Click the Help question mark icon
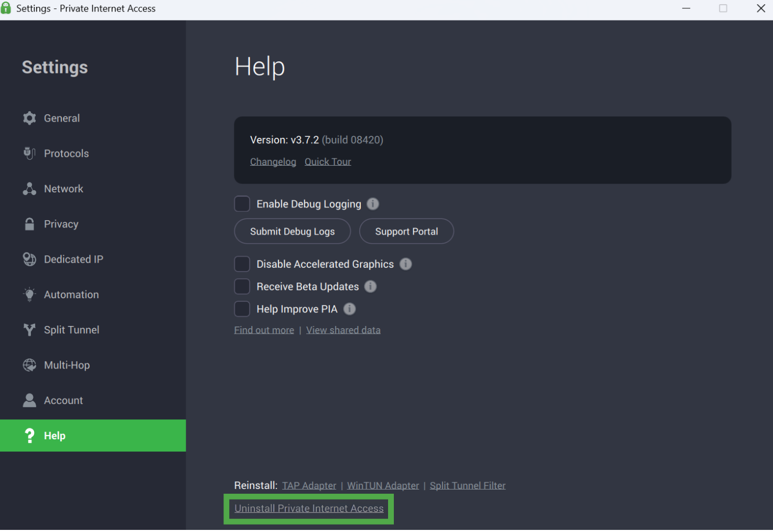Image resolution: width=773 pixels, height=532 pixels. pyautogui.click(x=29, y=436)
